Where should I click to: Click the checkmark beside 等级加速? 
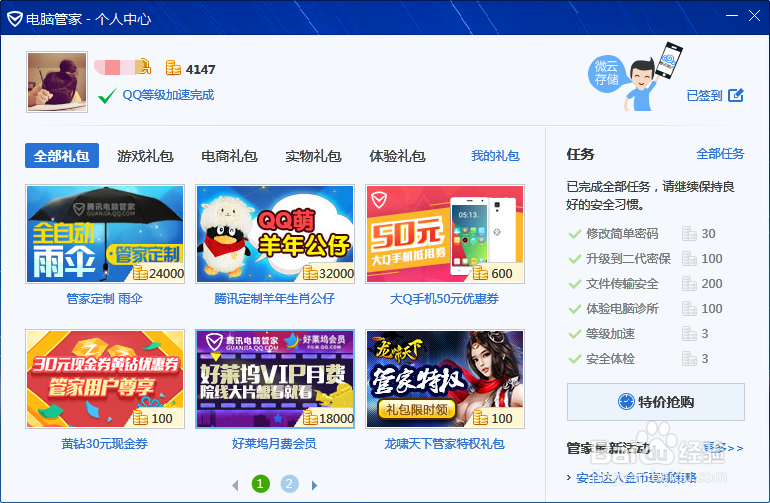(575, 334)
